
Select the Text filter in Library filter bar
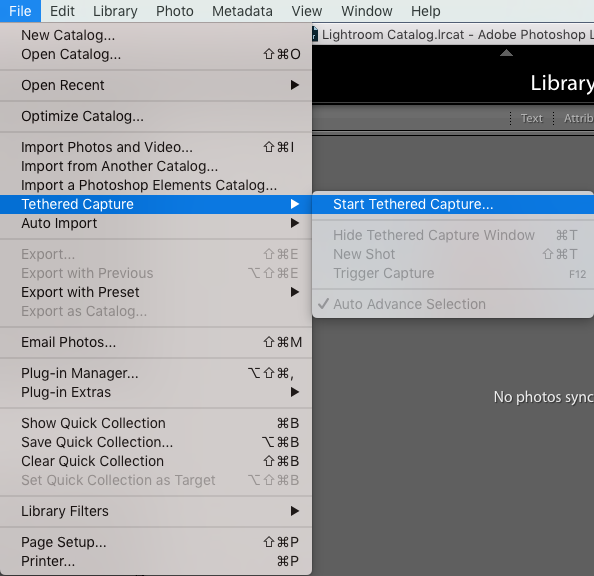pos(531,118)
